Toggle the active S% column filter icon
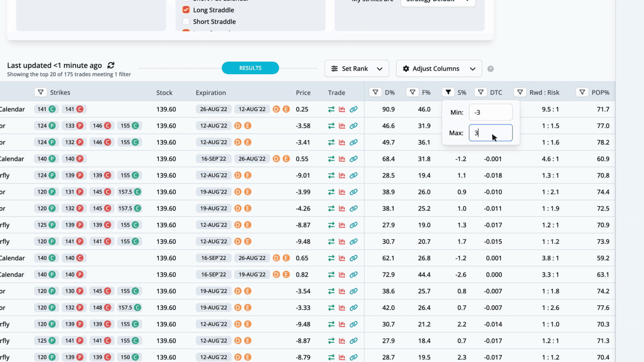Screen dimensions: 644x362 pyautogui.click(x=448, y=93)
